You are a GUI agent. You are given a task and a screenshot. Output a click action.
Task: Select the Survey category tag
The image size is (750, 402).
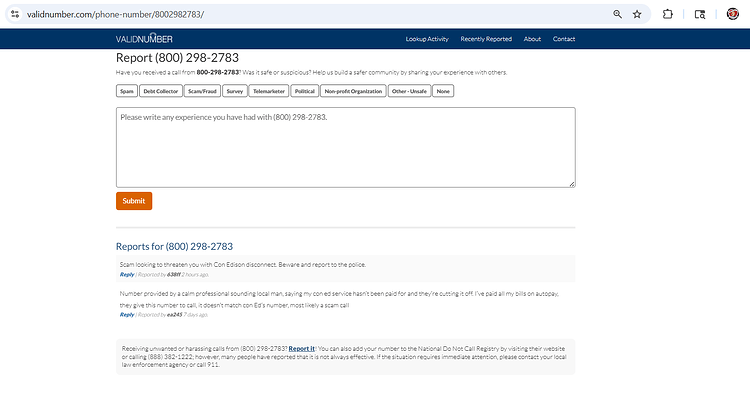point(235,91)
